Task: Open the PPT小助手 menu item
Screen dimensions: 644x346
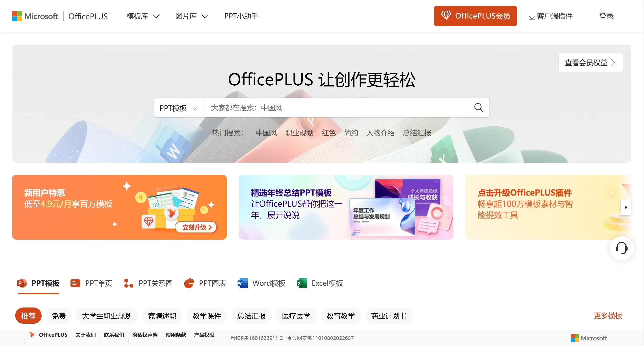Action: [x=241, y=16]
